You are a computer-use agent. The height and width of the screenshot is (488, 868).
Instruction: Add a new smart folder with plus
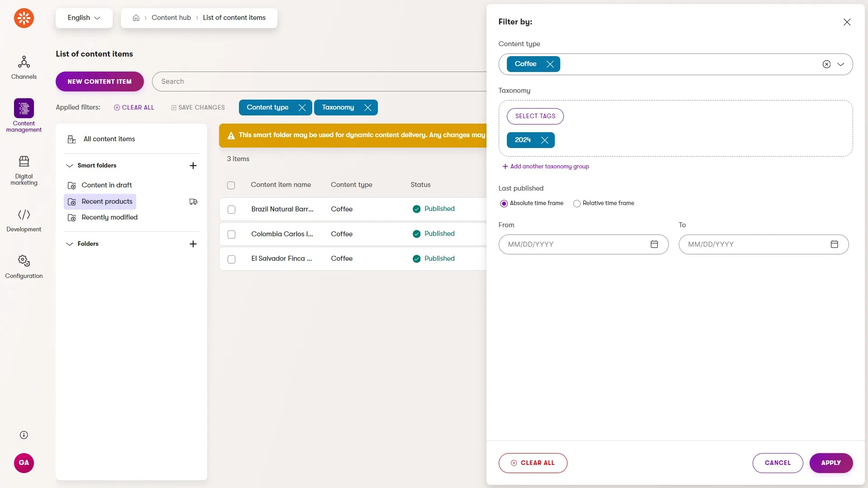tap(193, 165)
